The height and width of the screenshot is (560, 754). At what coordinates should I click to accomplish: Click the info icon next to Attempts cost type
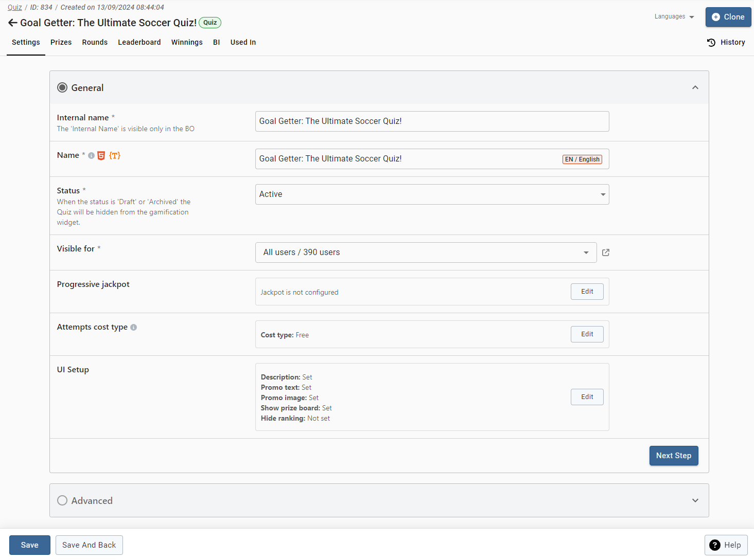pos(134,328)
